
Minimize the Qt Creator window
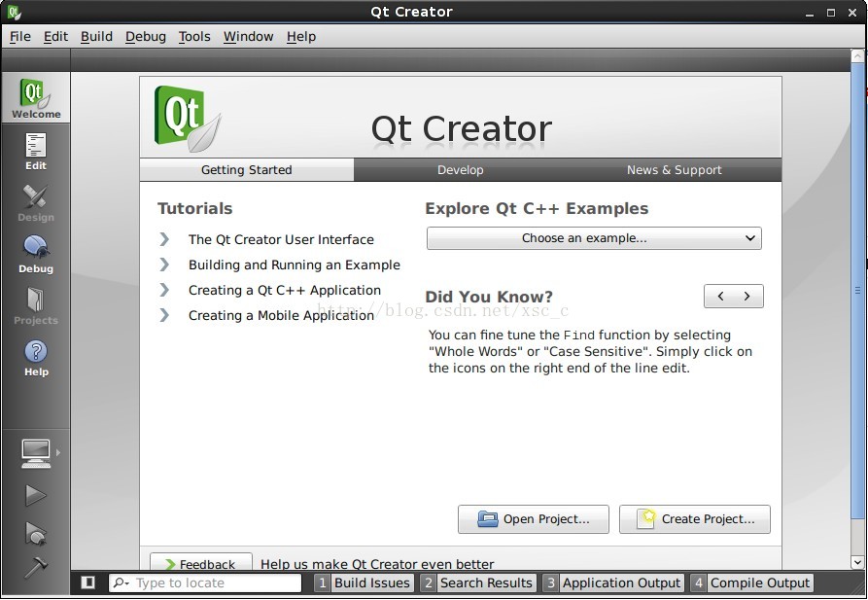[810, 13]
